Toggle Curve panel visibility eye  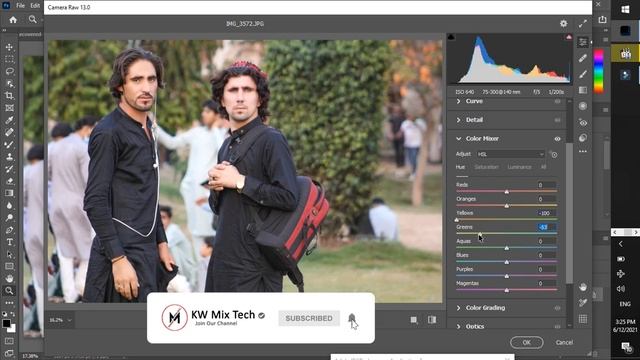point(557,101)
